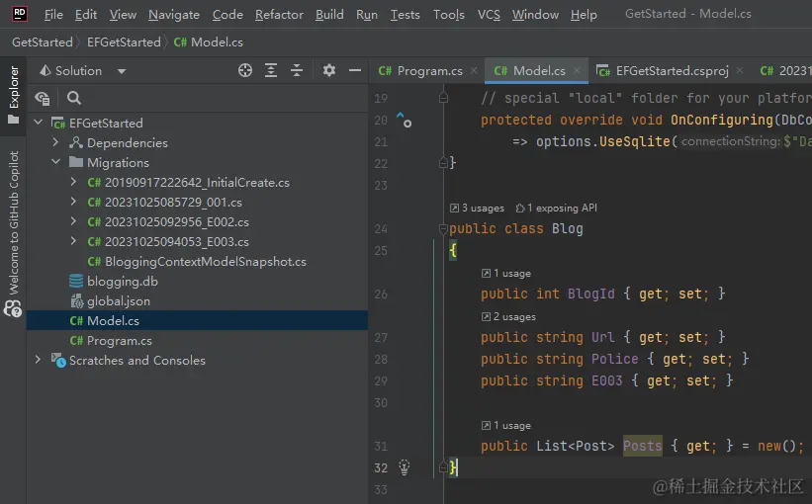Open the Run menu
The image size is (812, 504).
(x=367, y=15)
